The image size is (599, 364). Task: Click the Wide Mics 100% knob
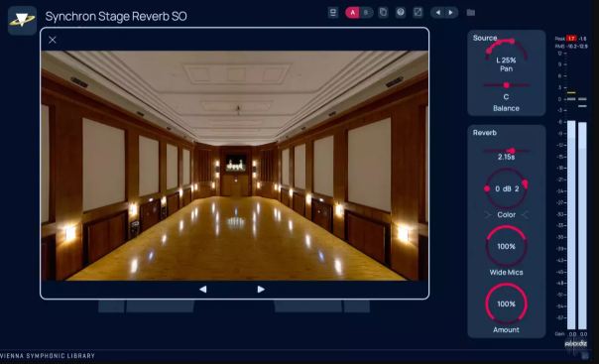coord(506,246)
